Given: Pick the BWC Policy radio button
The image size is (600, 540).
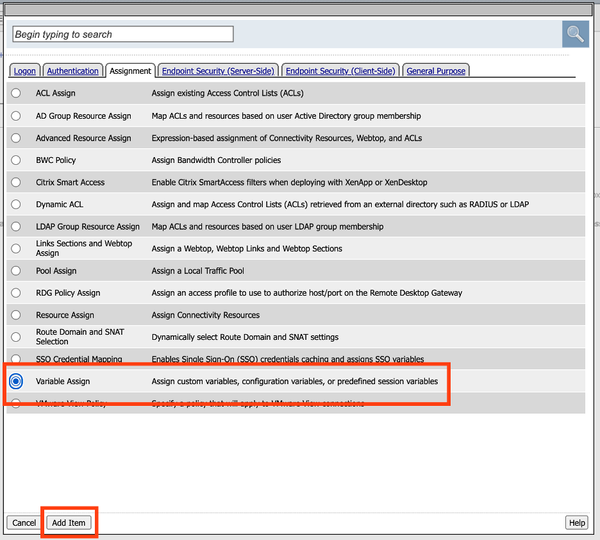Looking at the screenshot, I should 16,160.
